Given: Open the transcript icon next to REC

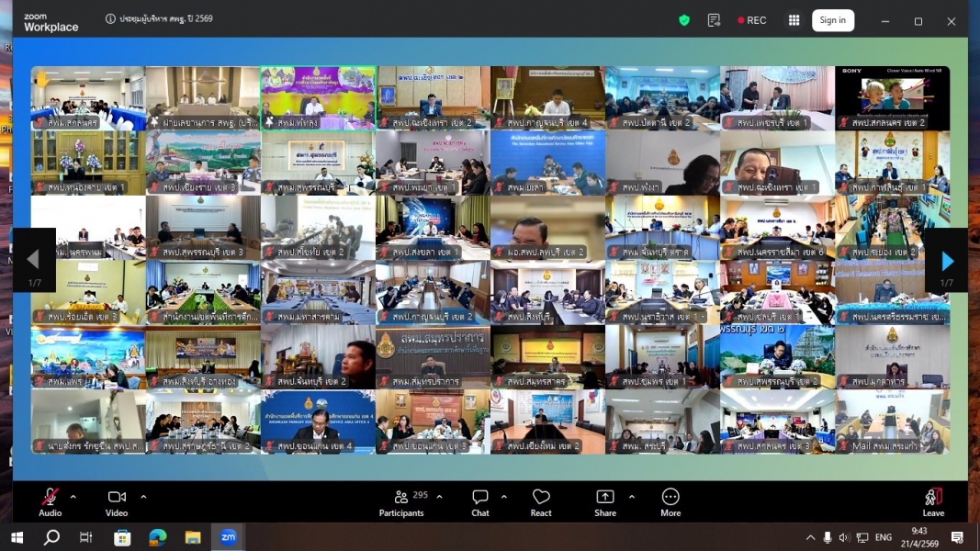Looking at the screenshot, I should tap(714, 20).
